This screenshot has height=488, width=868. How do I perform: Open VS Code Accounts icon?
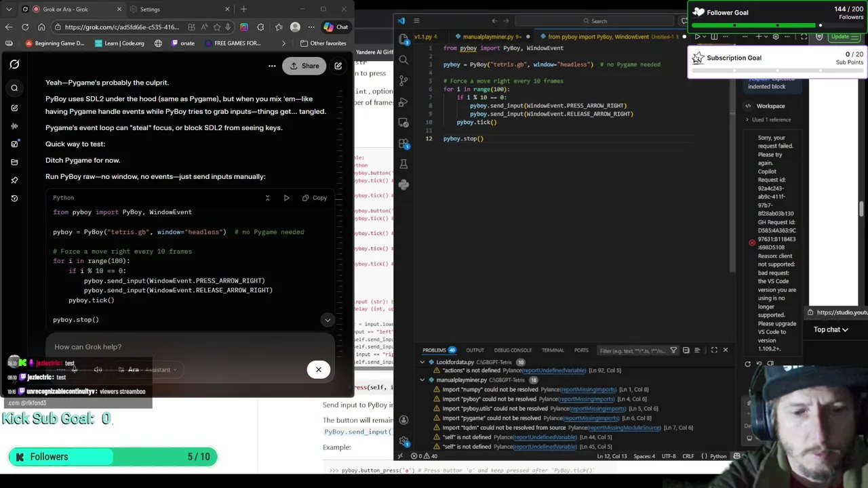click(x=403, y=421)
